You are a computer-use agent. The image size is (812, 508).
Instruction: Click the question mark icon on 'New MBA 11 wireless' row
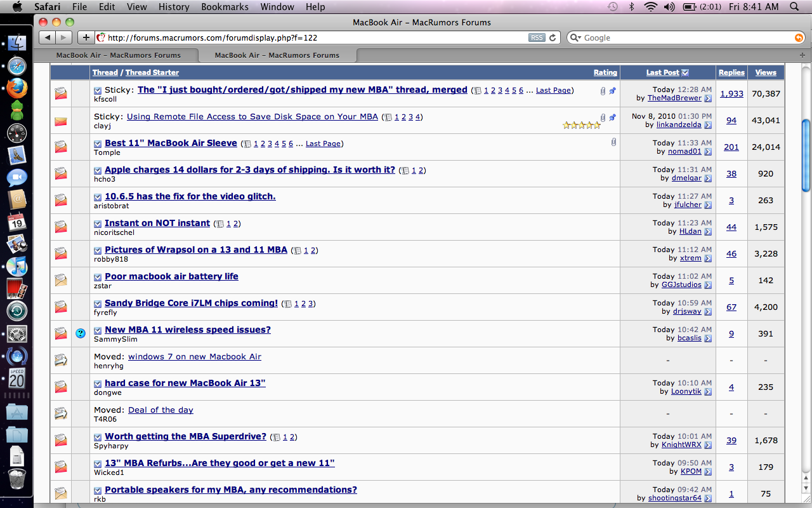pos(81,333)
